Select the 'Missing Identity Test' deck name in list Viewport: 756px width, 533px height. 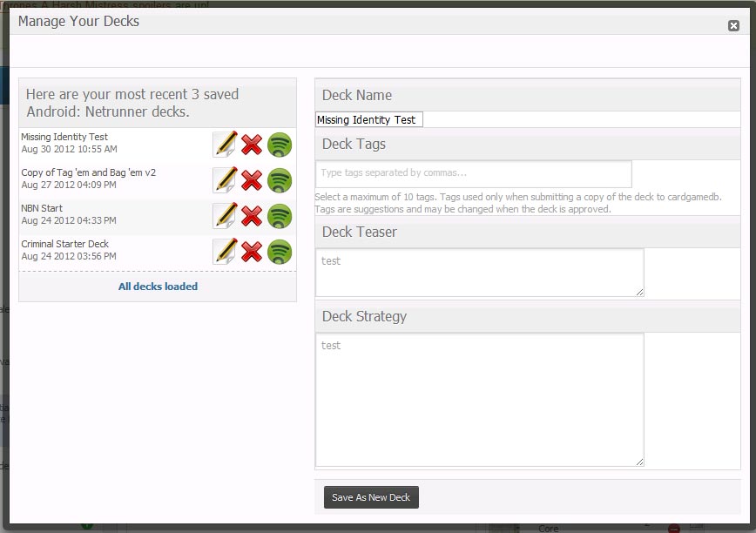[64, 137]
